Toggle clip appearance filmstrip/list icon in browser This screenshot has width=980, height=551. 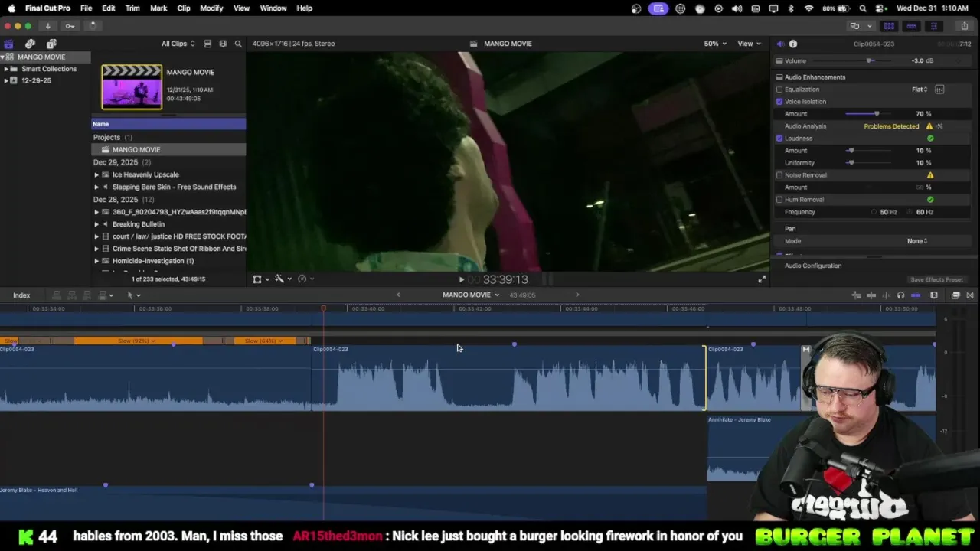[207, 44]
